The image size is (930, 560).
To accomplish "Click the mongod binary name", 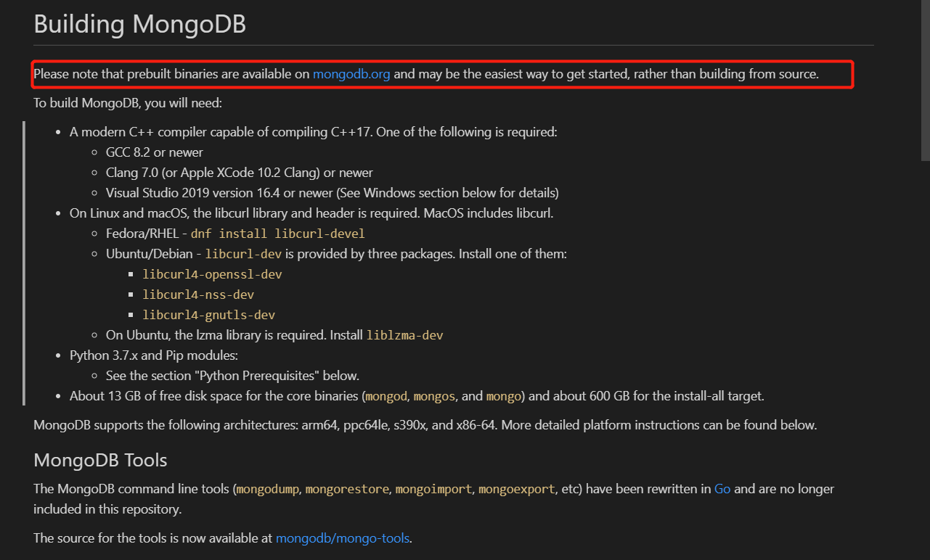I will 386,396.
